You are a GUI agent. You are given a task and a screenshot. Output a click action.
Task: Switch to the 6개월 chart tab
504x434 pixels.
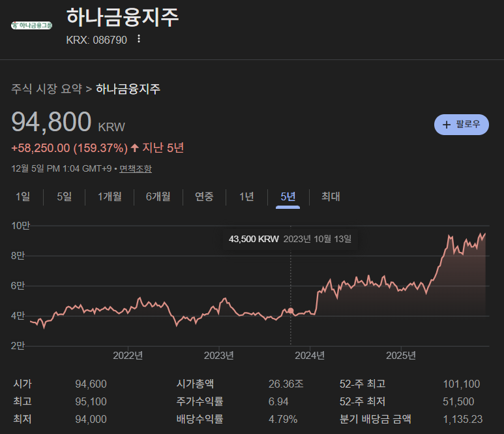tap(158, 196)
